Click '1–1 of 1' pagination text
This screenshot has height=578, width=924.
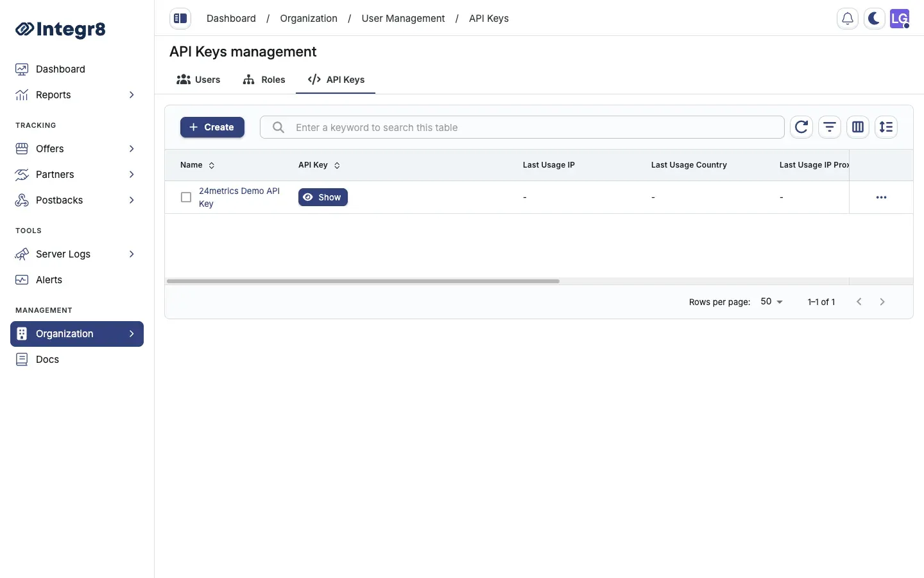coord(821,302)
